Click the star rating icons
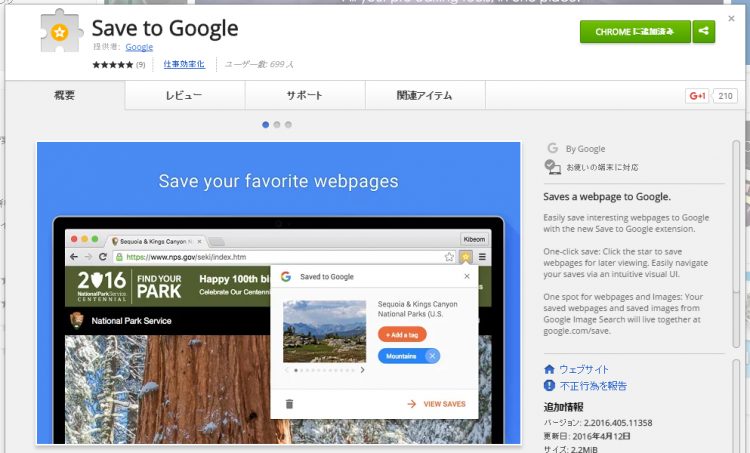This screenshot has width=750, height=453. point(113,65)
